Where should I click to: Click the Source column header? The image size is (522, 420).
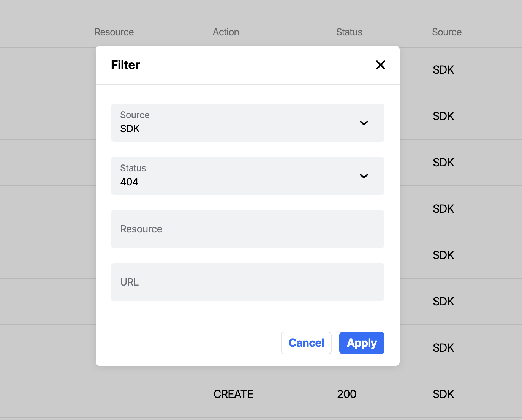coord(447,32)
